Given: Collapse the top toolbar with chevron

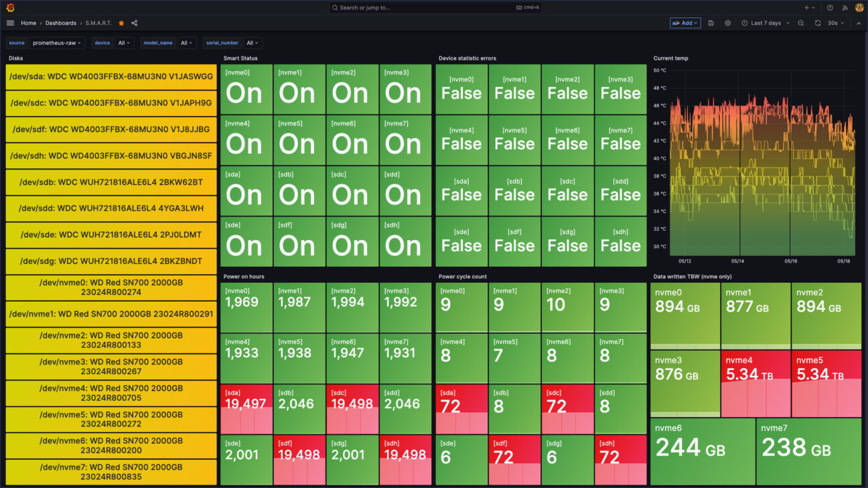Looking at the screenshot, I should pos(859,23).
